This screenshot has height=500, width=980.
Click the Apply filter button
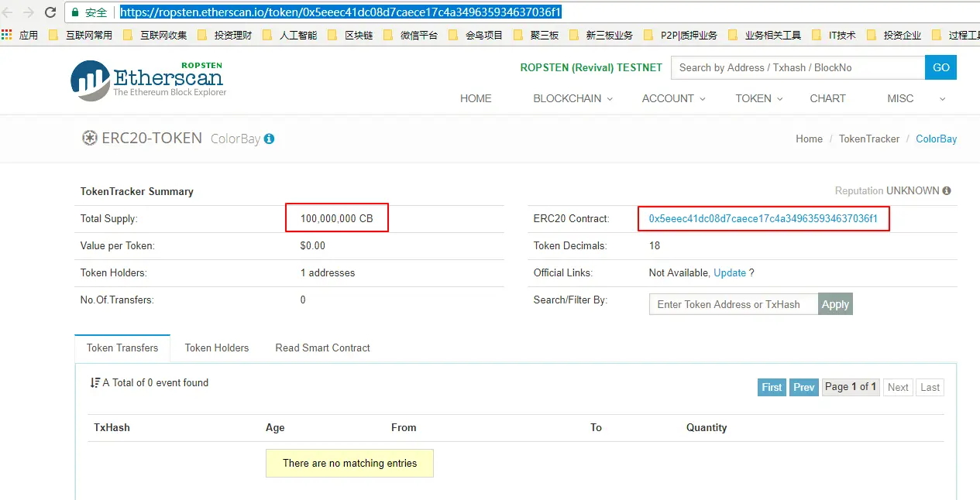click(x=835, y=304)
